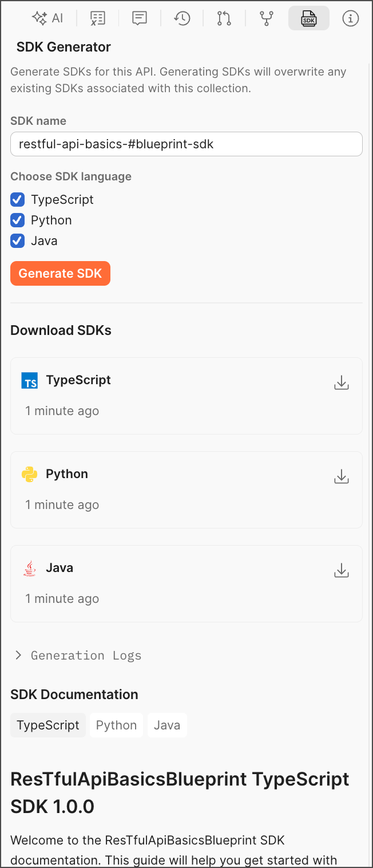
Task: Click the Generate SDK button
Action: (60, 274)
